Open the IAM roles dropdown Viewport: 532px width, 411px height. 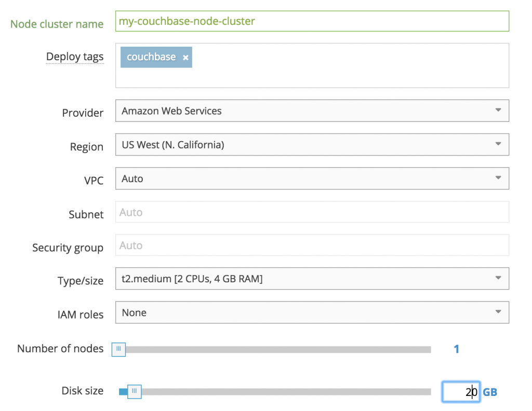coord(312,312)
